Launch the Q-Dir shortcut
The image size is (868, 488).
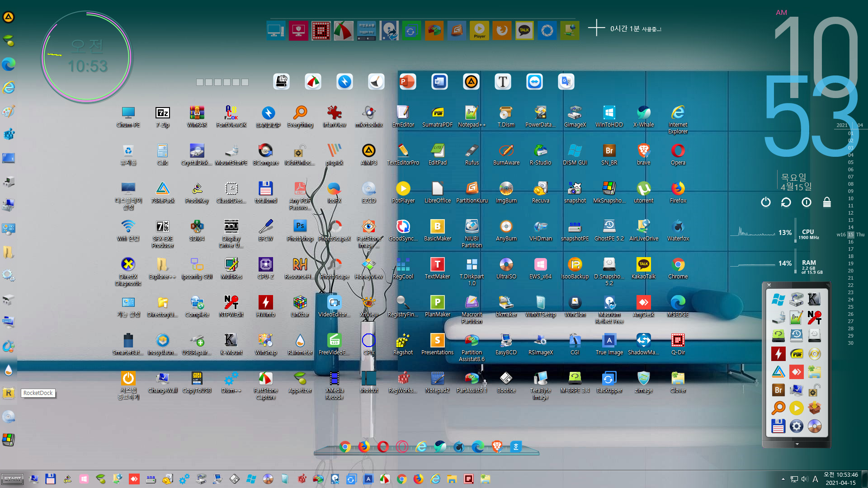(678, 344)
